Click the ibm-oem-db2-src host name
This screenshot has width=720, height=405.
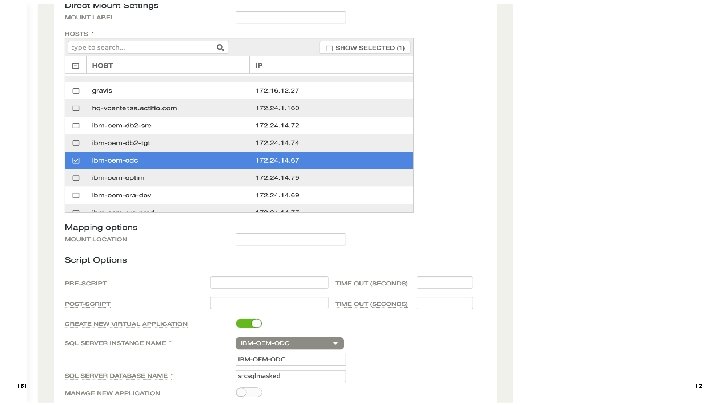tap(121, 125)
